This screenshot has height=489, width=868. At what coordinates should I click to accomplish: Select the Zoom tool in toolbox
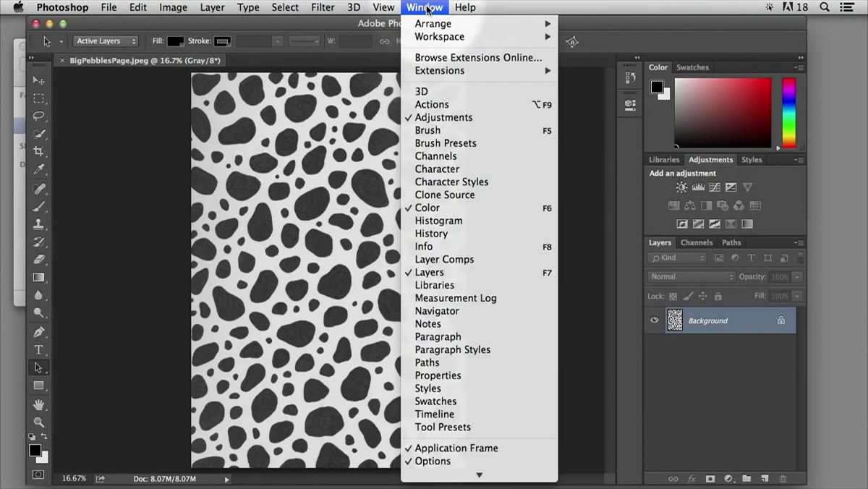tap(39, 422)
